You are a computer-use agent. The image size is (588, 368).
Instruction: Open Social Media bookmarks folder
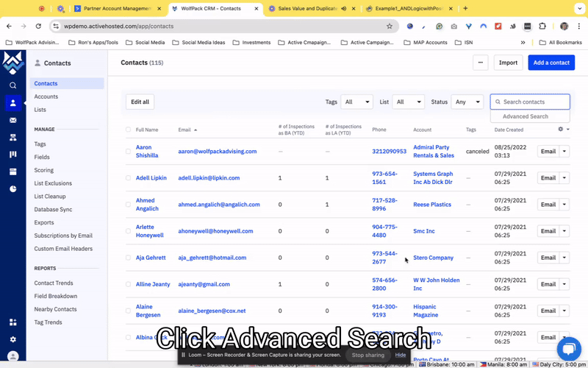point(146,43)
